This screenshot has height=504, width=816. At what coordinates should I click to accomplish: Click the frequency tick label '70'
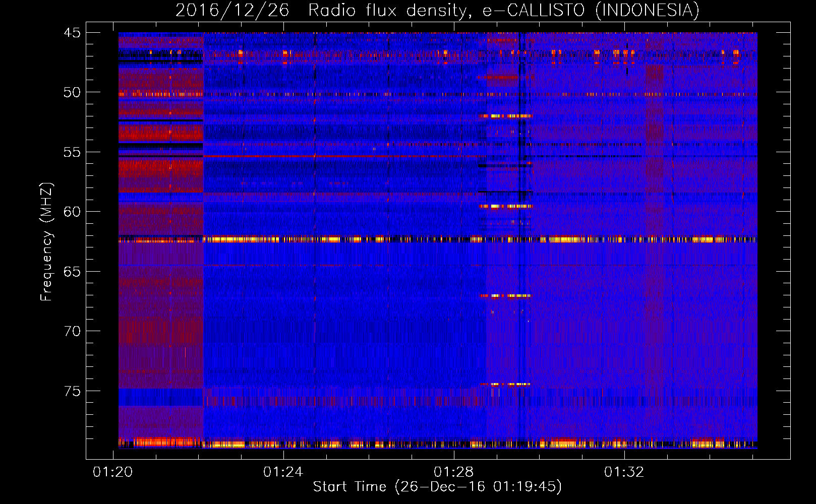point(72,331)
